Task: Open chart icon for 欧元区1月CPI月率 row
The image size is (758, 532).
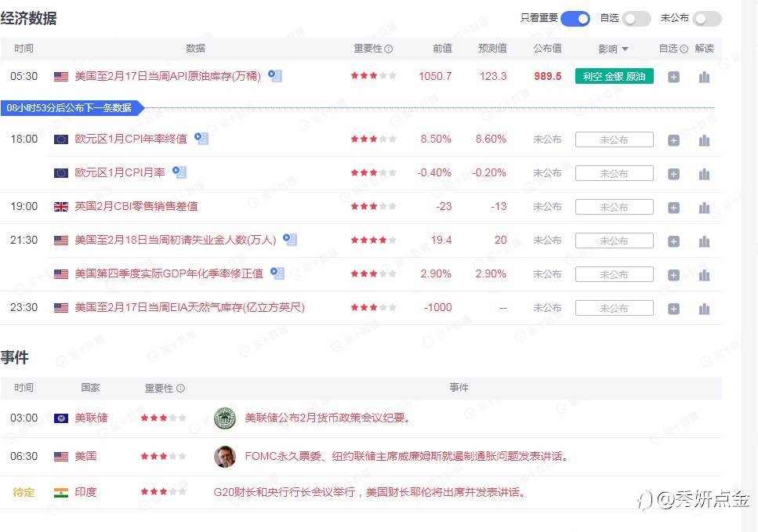Action: pyautogui.click(x=705, y=174)
